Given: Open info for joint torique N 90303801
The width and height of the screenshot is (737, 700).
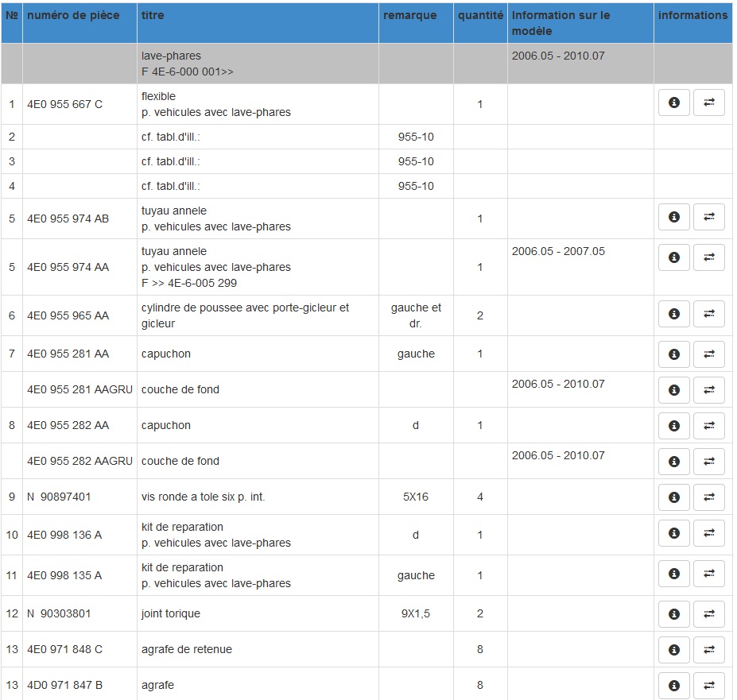Looking at the screenshot, I should point(673,613).
